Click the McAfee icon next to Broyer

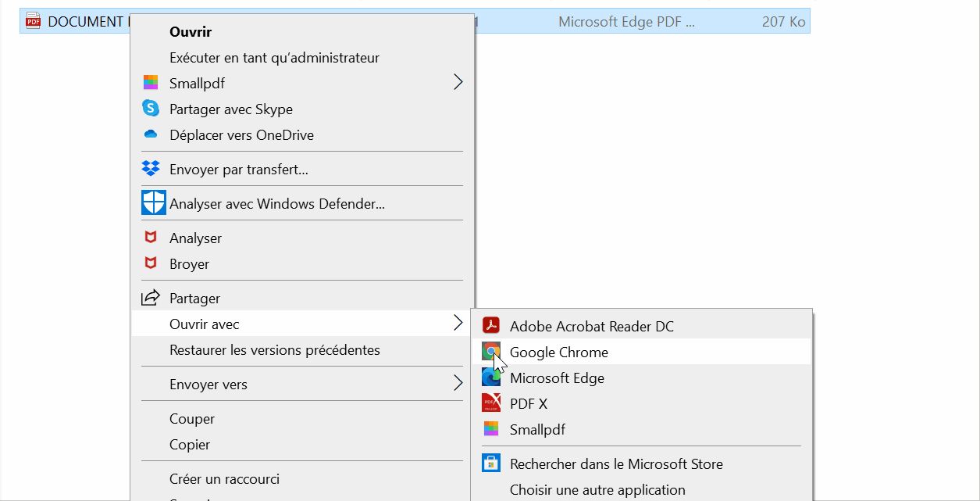tap(151, 263)
